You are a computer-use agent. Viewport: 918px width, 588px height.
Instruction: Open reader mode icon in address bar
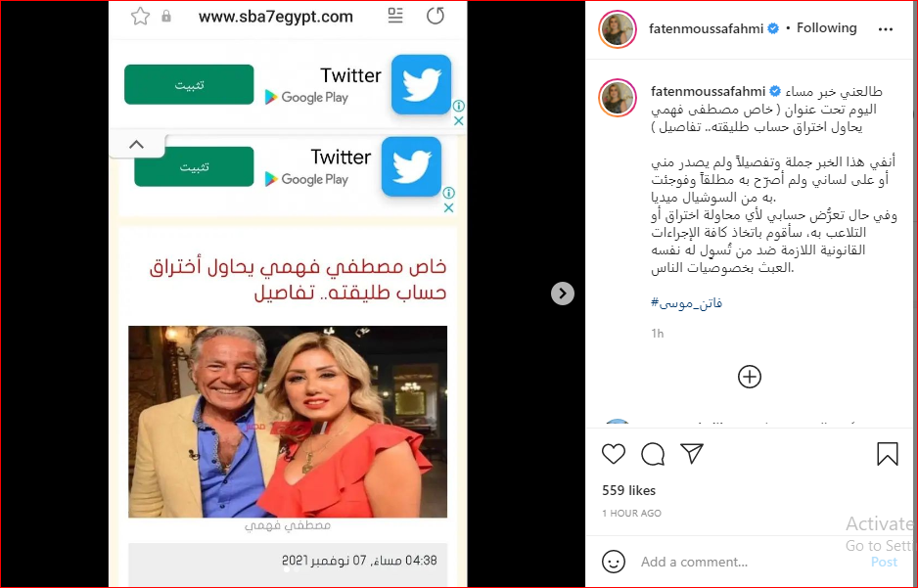click(395, 16)
